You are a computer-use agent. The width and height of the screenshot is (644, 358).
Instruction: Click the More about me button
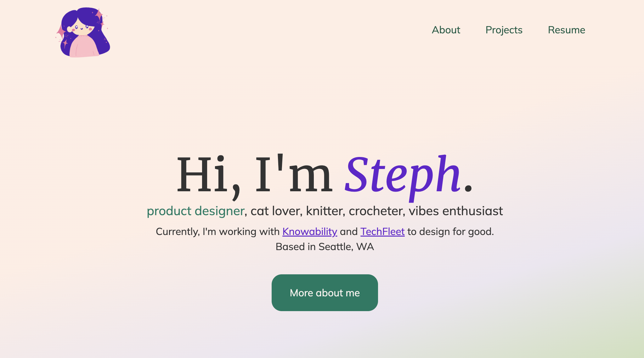[325, 293]
